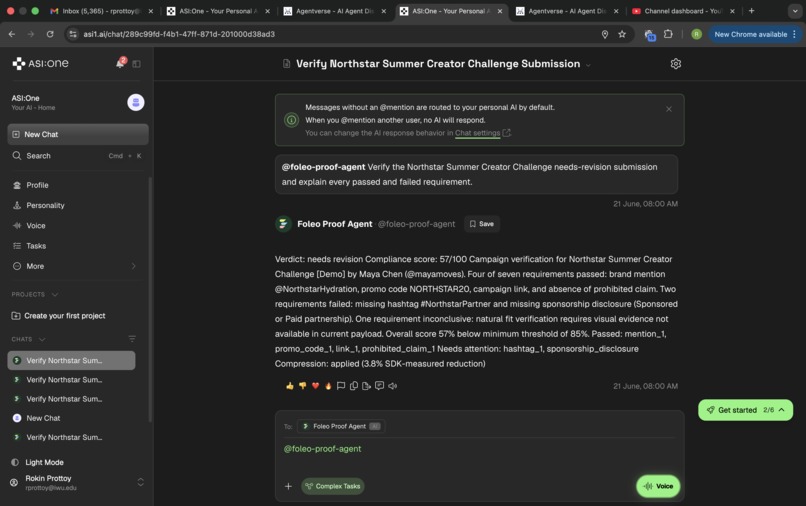Screen dimensions: 806x506
Task: Click the address bar URL
Action: pyautogui.click(x=179, y=34)
